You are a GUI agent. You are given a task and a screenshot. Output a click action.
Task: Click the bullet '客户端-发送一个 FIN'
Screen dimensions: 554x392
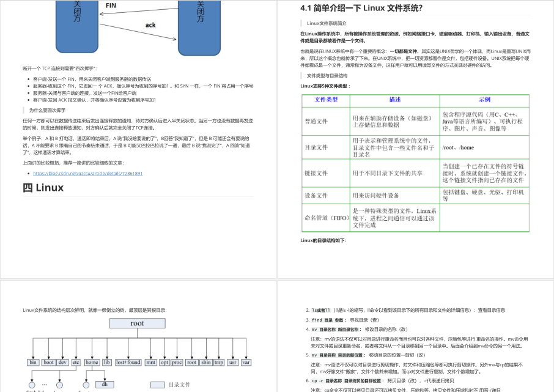[x=92, y=79]
